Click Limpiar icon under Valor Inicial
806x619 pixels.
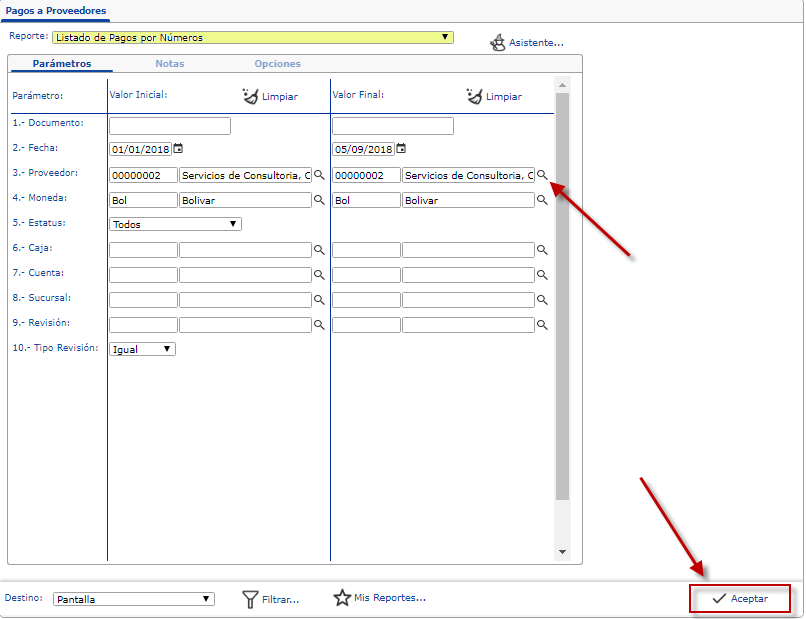pyautogui.click(x=250, y=96)
